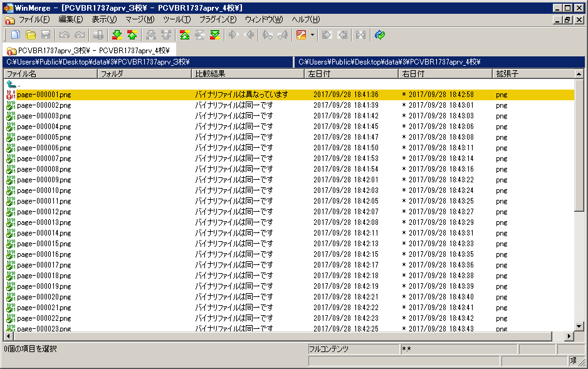Click the Copy Left arrow icon
Viewport: 588px width, 369px height.
pos(249,35)
